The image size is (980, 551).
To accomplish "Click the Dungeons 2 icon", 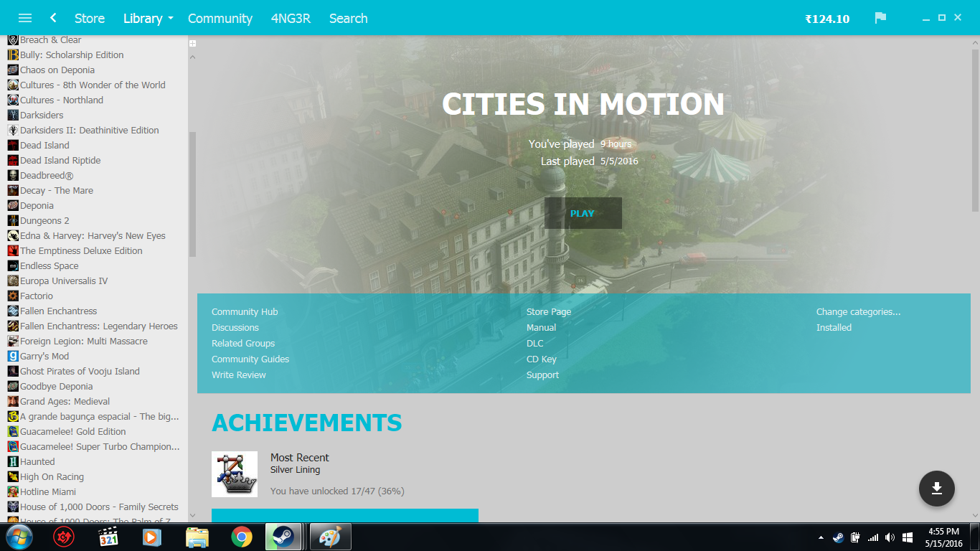I will tap(13, 221).
